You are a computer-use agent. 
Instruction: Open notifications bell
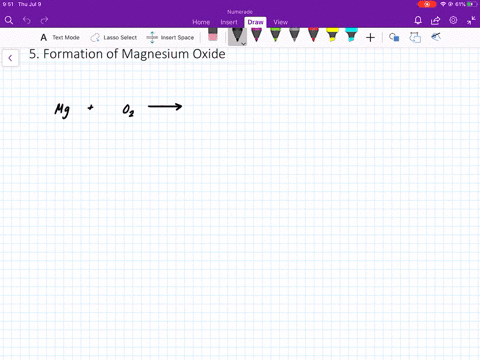pos(418,20)
